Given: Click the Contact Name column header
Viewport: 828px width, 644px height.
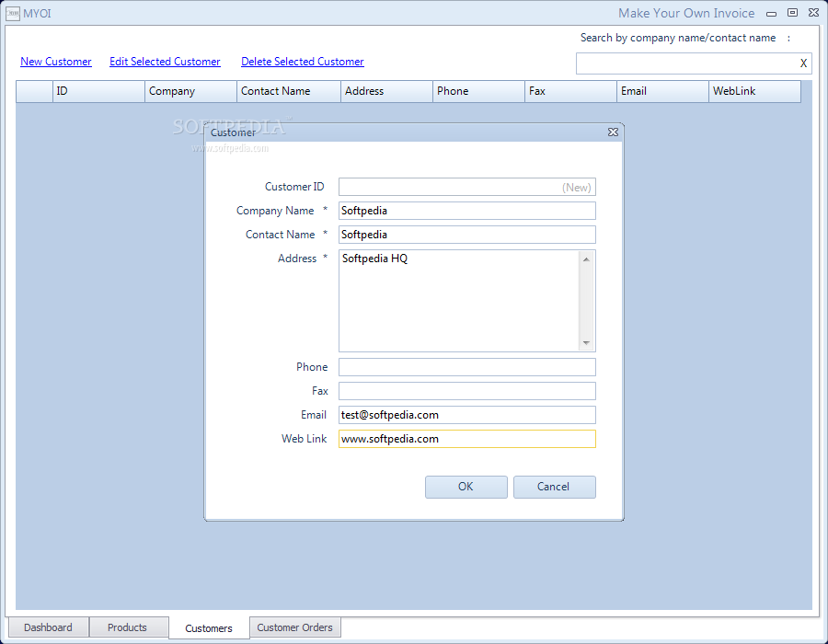Looking at the screenshot, I should pos(289,91).
